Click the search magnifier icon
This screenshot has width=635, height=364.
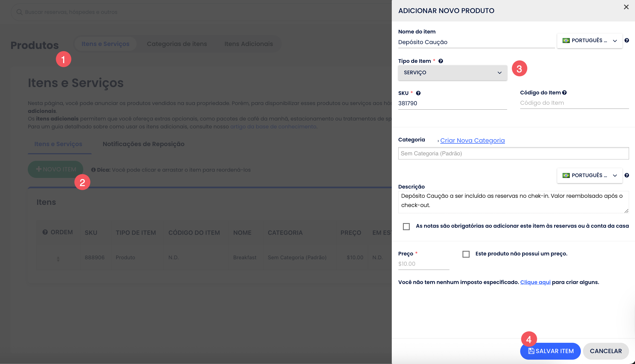19,12
